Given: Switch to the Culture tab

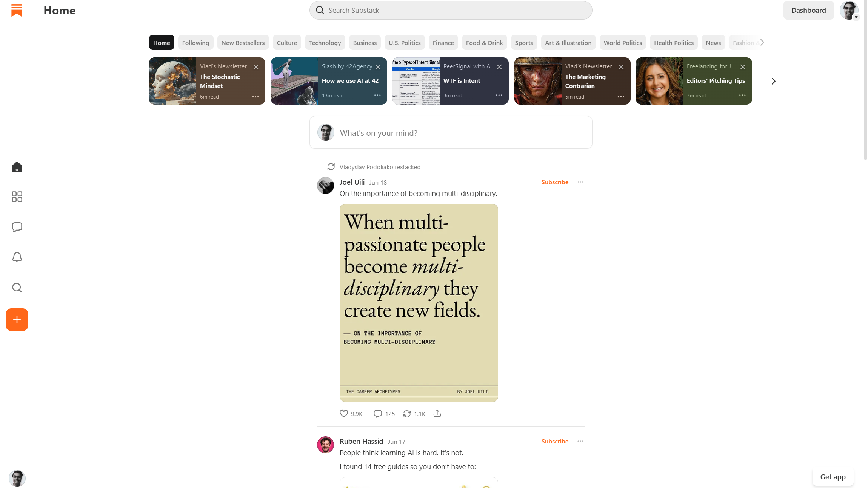Looking at the screenshot, I should (287, 43).
